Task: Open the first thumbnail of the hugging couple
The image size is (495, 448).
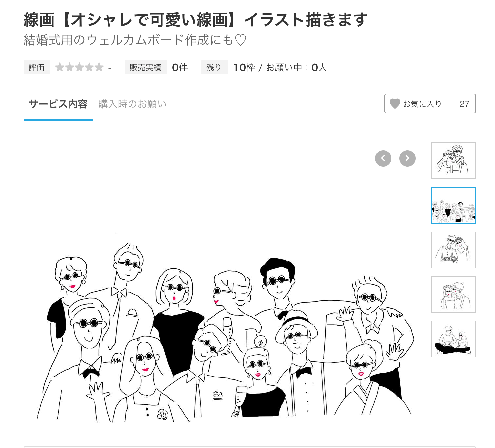Action: tap(453, 161)
